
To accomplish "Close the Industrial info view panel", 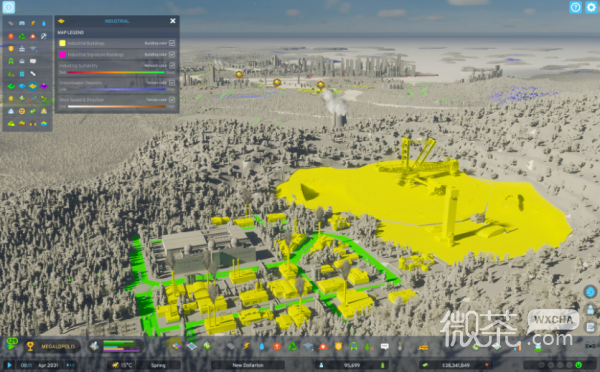I will pyautogui.click(x=173, y=21).
